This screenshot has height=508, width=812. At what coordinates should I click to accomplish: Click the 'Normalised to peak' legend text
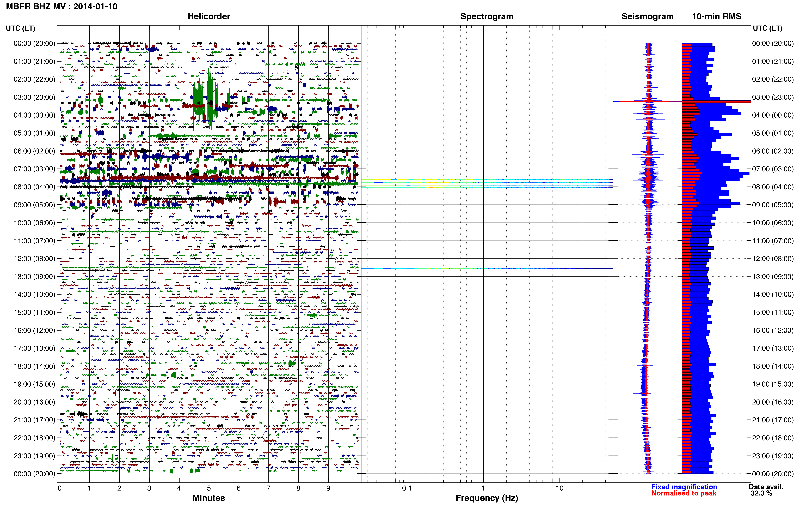684,493
